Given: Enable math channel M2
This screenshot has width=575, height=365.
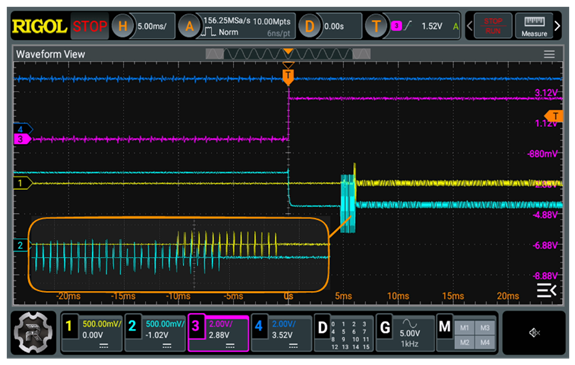Looking at the screenshot, I should 464,342.
